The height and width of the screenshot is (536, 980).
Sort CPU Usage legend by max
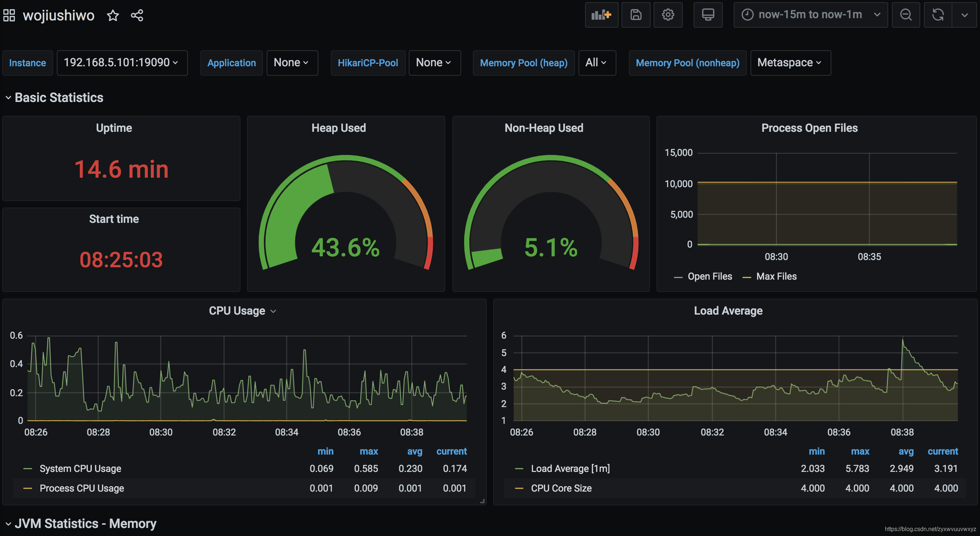[369, 451]
